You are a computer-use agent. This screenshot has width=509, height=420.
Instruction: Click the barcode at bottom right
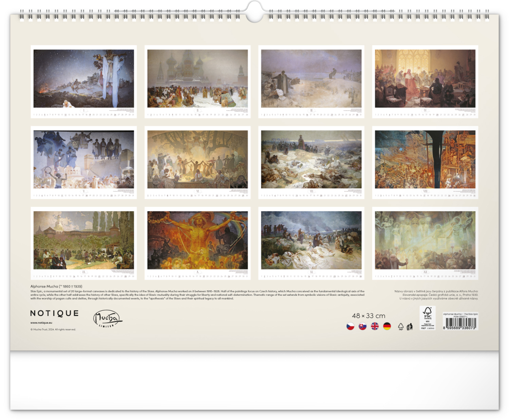(x=460, y=324)
